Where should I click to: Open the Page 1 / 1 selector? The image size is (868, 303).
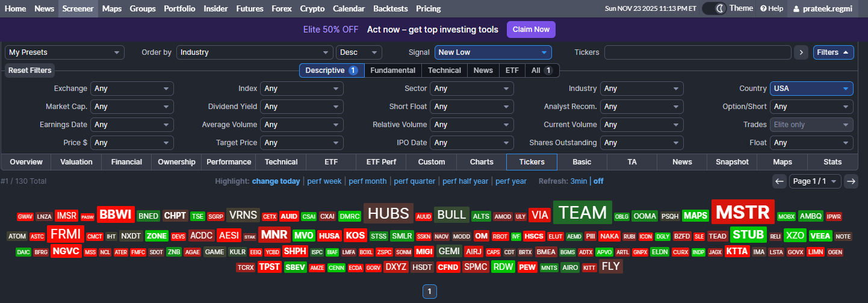pos(815,181)
